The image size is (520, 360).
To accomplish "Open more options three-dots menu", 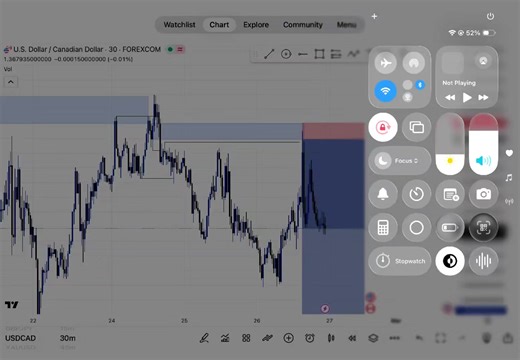I will 394,338.
